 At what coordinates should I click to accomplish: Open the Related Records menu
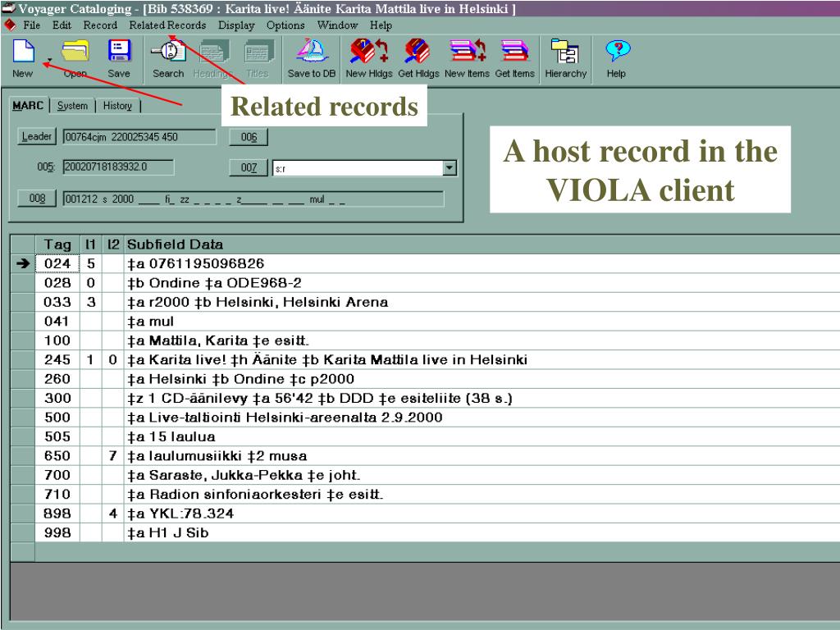167,25
